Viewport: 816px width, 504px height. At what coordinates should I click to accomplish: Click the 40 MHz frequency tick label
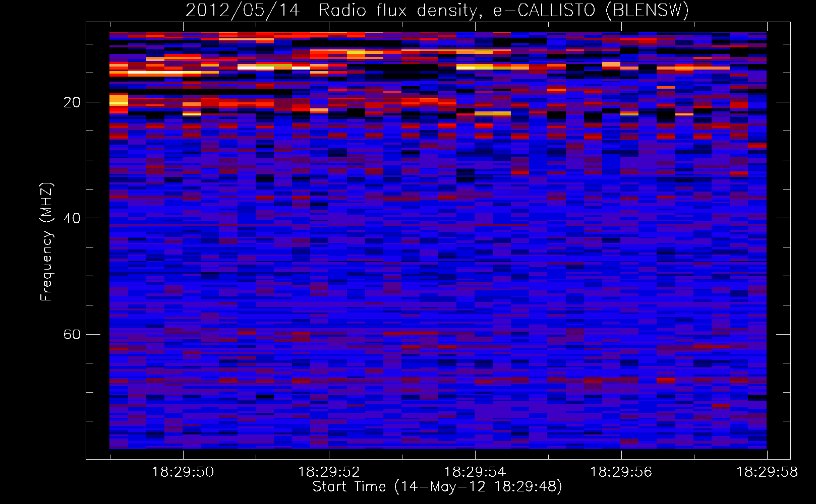point(72,218)
